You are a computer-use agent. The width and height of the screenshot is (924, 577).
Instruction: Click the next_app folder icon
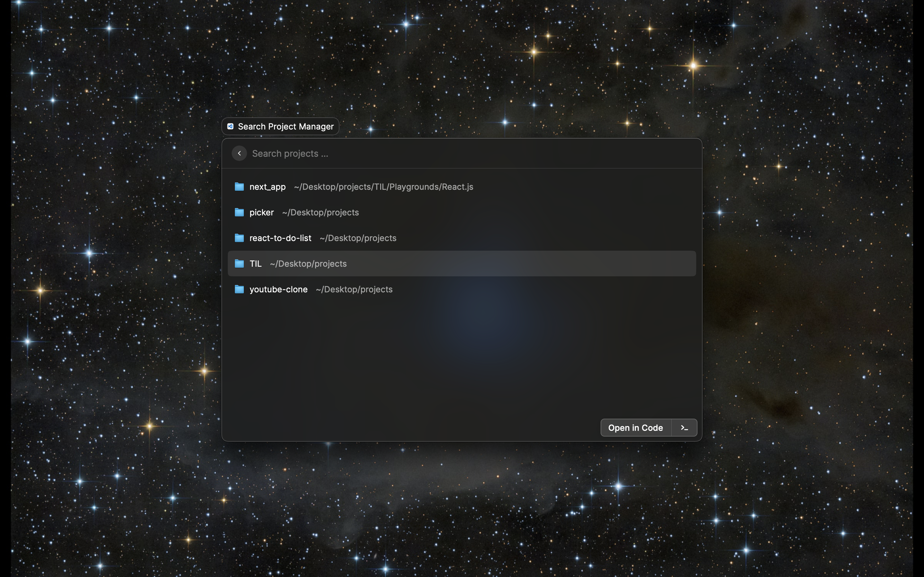[x=239, y=187]
